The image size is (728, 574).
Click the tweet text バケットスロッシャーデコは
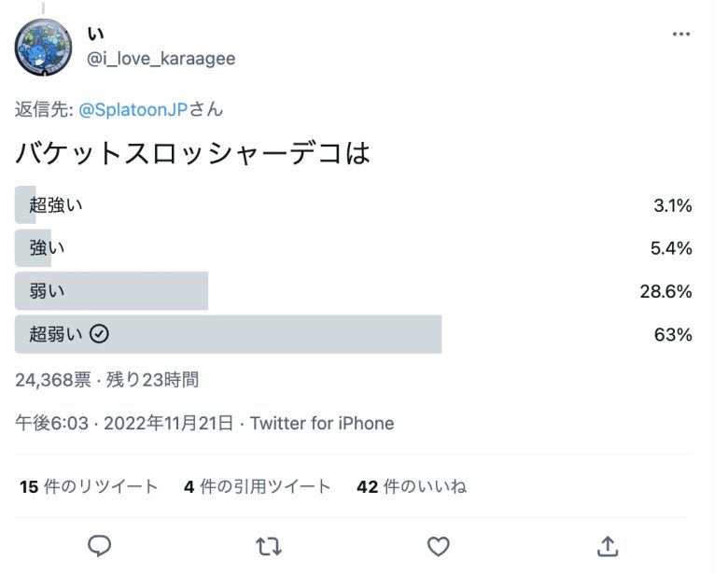pyautogui.click(x=193, y=153)
